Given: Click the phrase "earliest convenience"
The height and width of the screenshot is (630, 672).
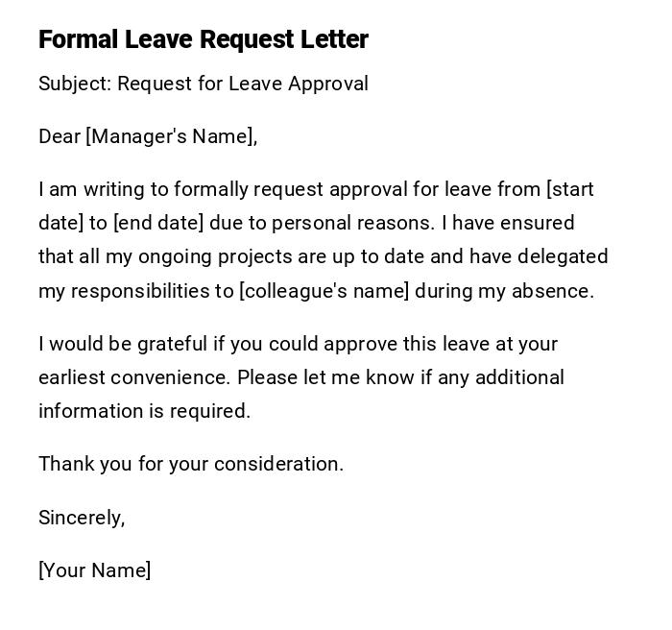Looking at the screenshot, I should [x=133, y=377].
